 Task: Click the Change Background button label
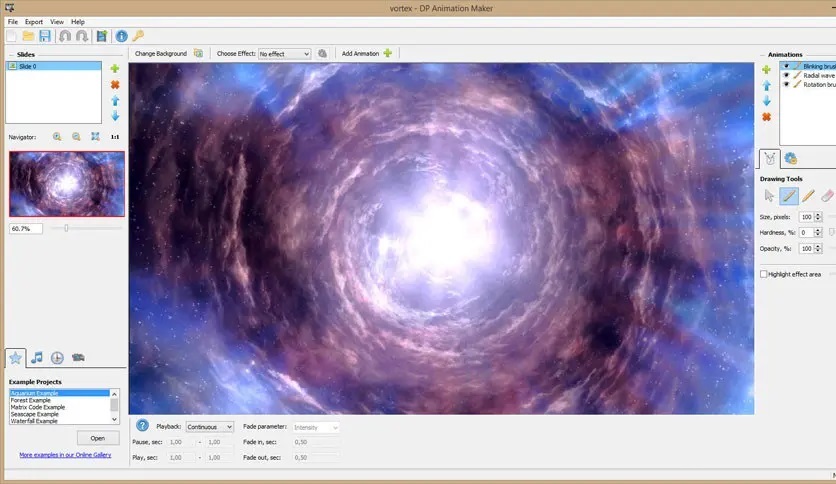(160, 53)
